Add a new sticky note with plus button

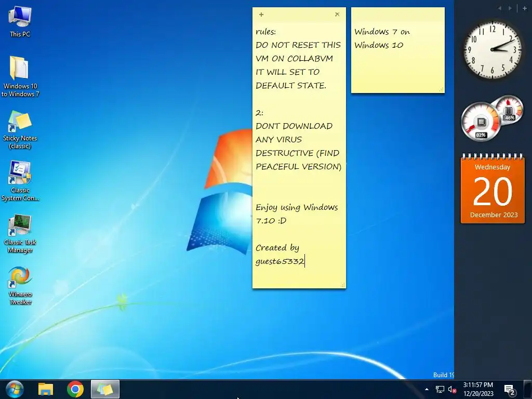261,14
